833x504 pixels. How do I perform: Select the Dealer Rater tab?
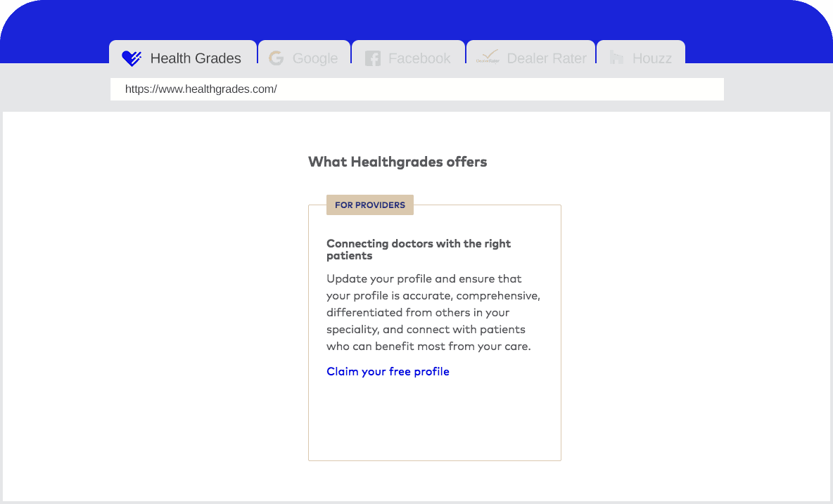click(530, 58)
